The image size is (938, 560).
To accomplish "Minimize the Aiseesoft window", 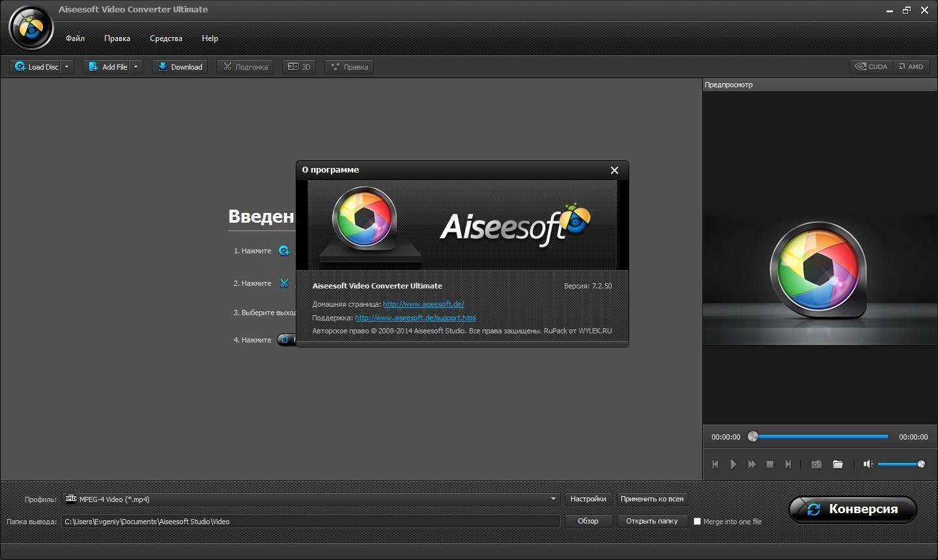I will coord(890,10).
